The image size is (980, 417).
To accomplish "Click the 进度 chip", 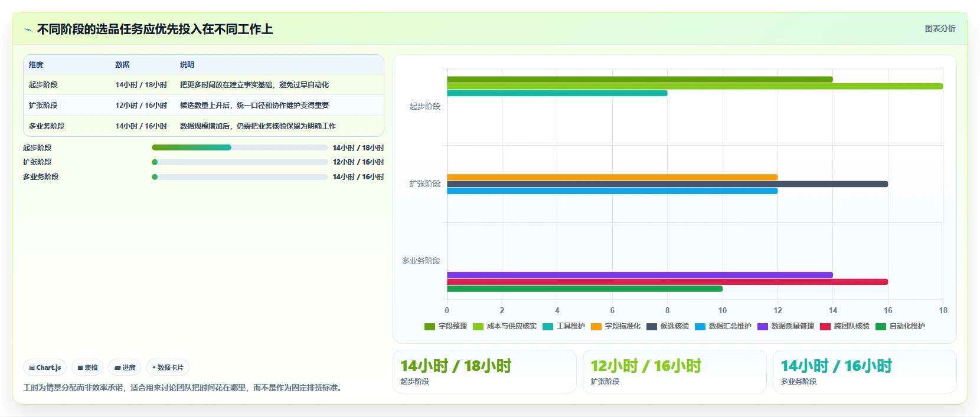I will point(125,367).
